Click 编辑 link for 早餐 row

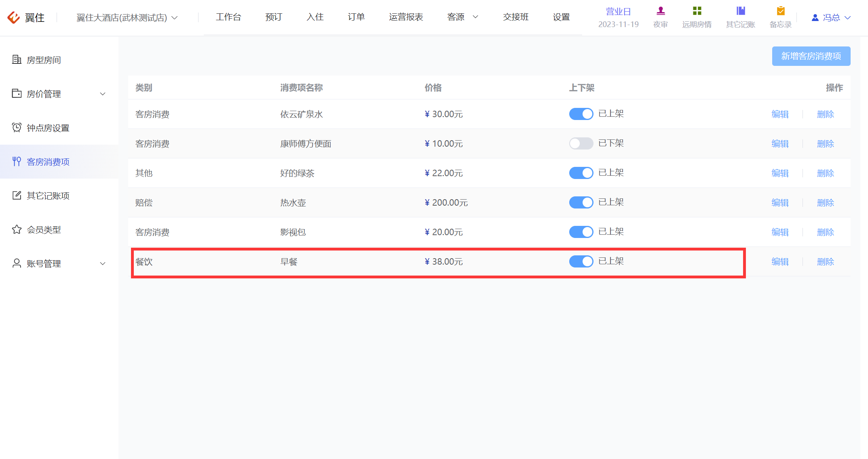[x=780, y=261]
